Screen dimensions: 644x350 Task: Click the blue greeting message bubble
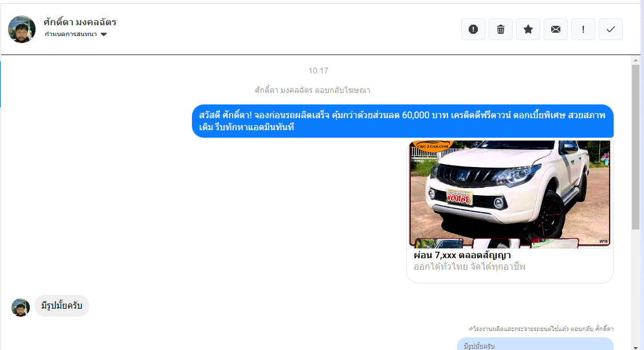[402, 121]
